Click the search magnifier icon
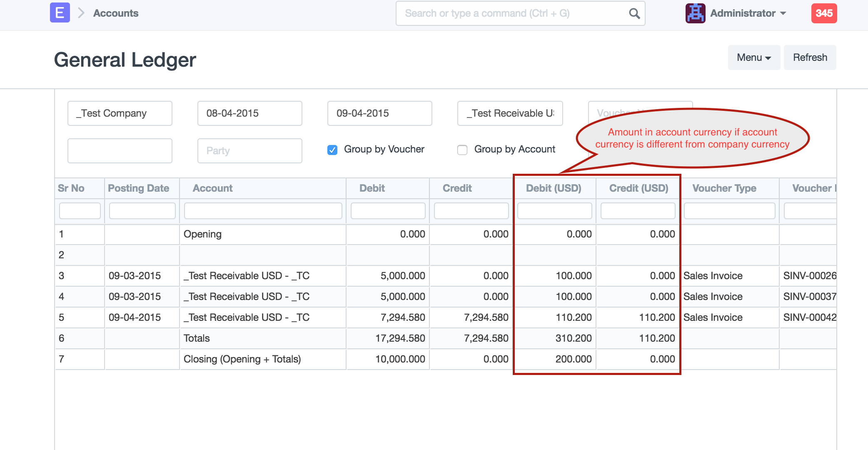The height and width of the screenshot is (450, 868). (634, 13)
